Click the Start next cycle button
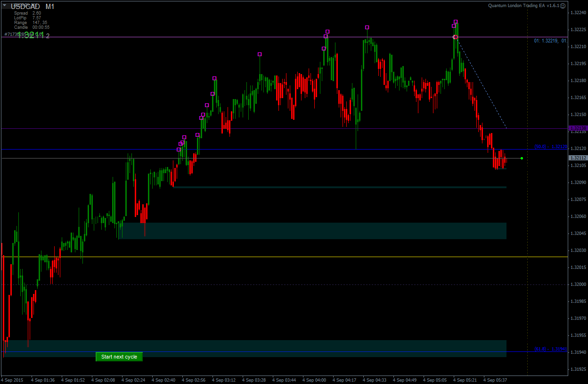588x384 pixels. click(x=119, y=357)
